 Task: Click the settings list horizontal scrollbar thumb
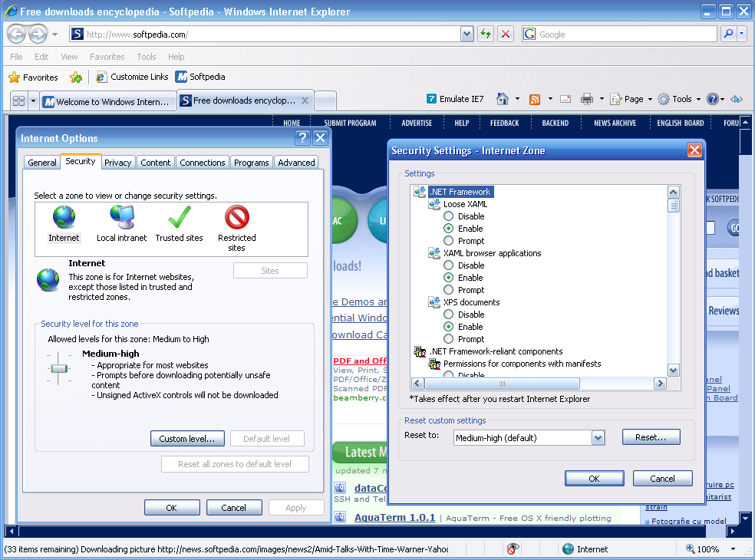point(502,384)
